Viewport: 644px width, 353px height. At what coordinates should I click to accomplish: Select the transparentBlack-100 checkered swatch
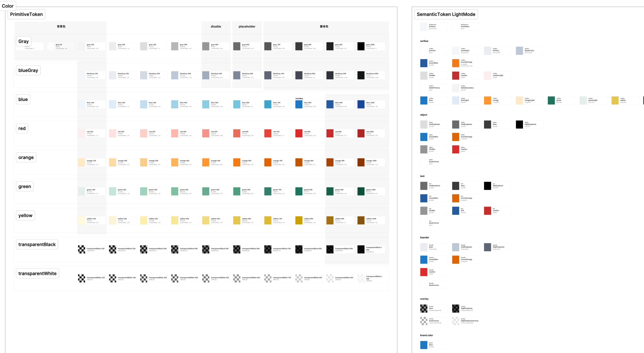81,249
